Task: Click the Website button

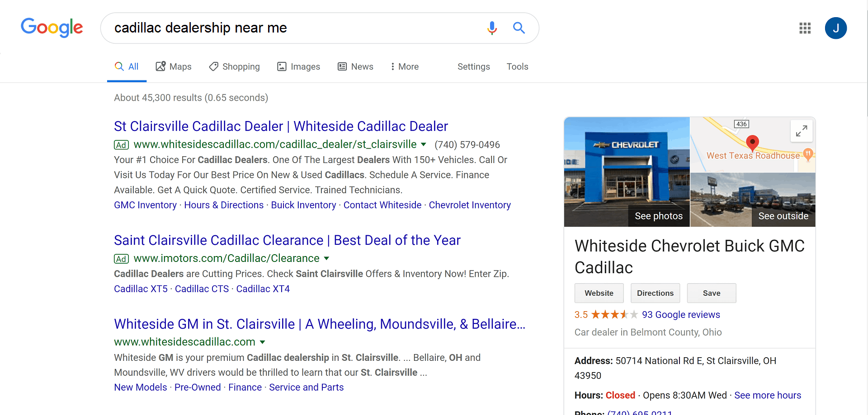Action: coord(599,293)
